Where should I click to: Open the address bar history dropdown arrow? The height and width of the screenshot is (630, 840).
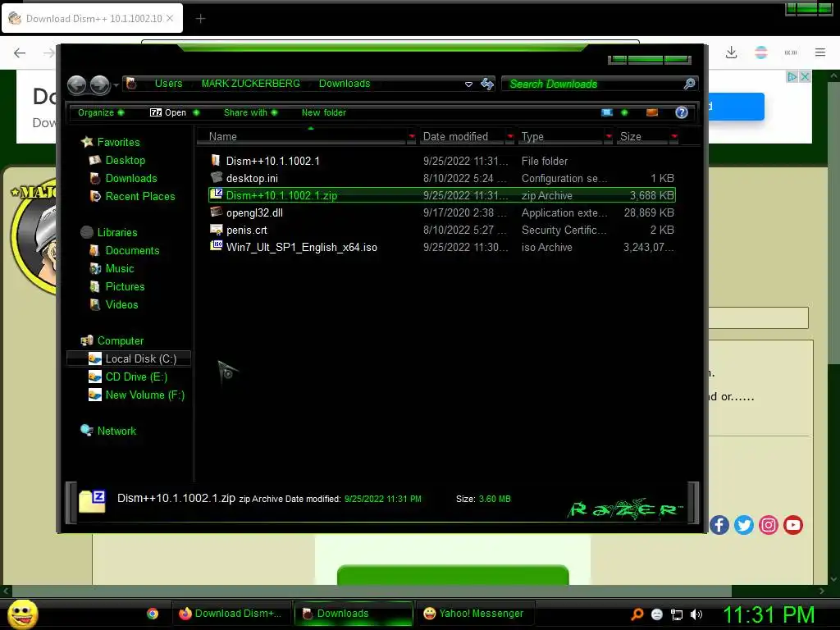468,84
